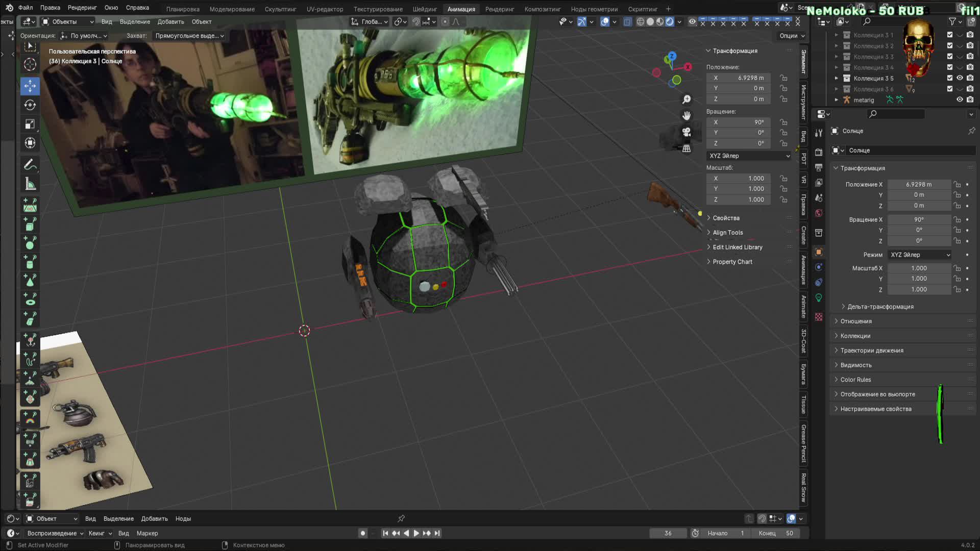Viewport: 980px width, 551px height.
Task: Toggle the metarig eye visibility
Action: click(x=960, y=100)
